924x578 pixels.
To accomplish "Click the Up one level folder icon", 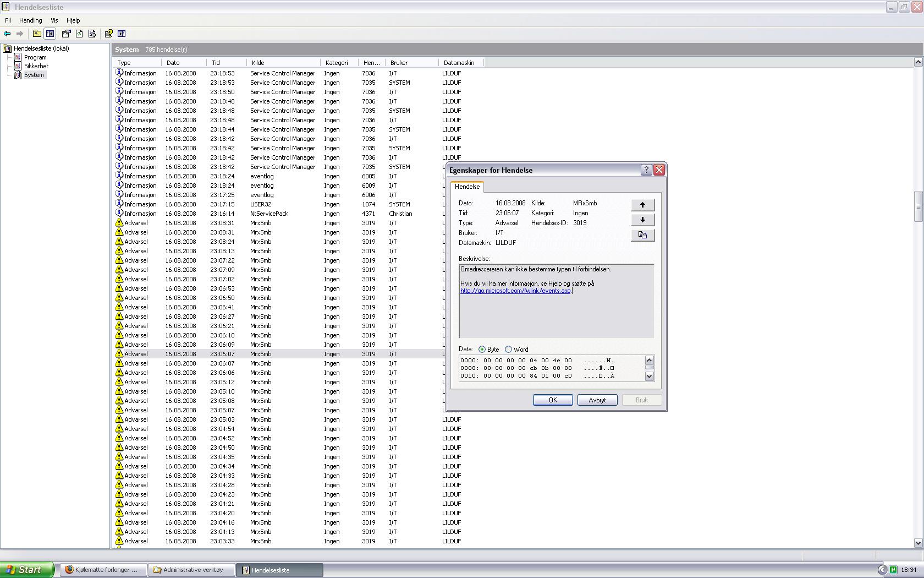I will 37,34.
